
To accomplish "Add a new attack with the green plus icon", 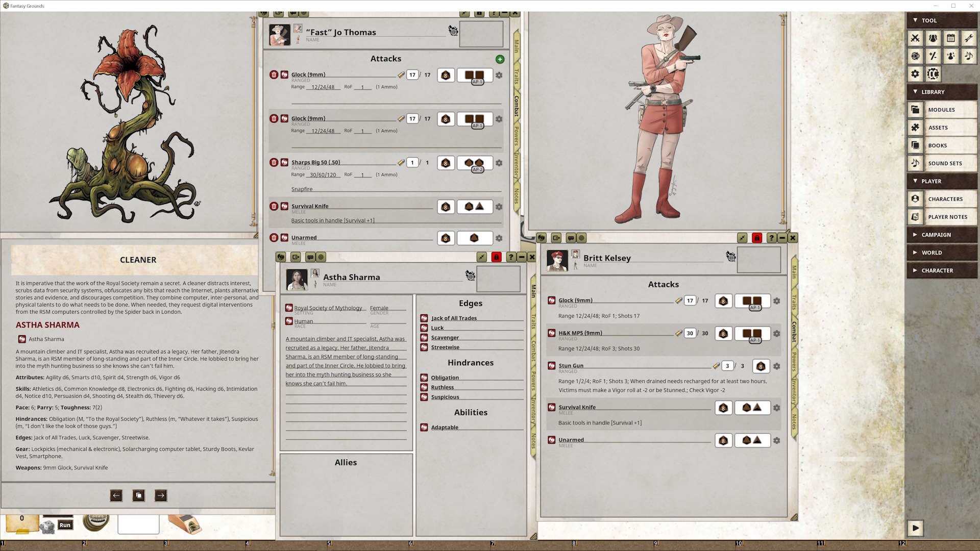I will tap(500, 59).
